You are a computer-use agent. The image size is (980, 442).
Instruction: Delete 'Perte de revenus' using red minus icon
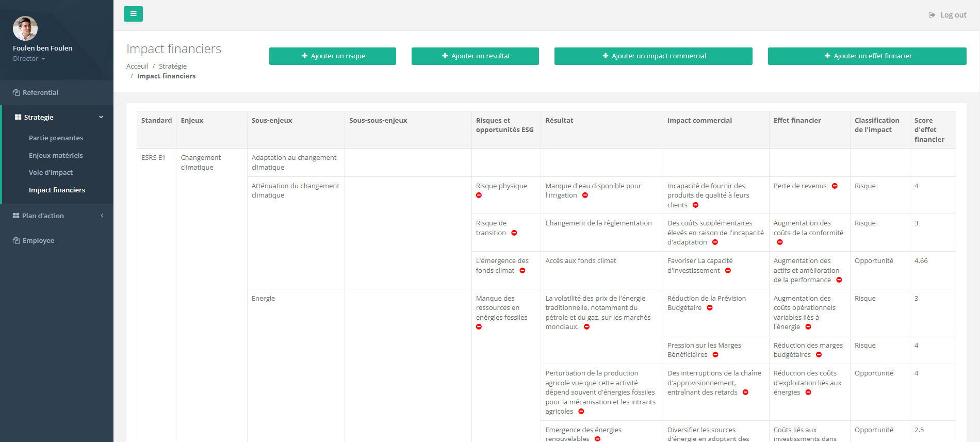click(835, 186)
